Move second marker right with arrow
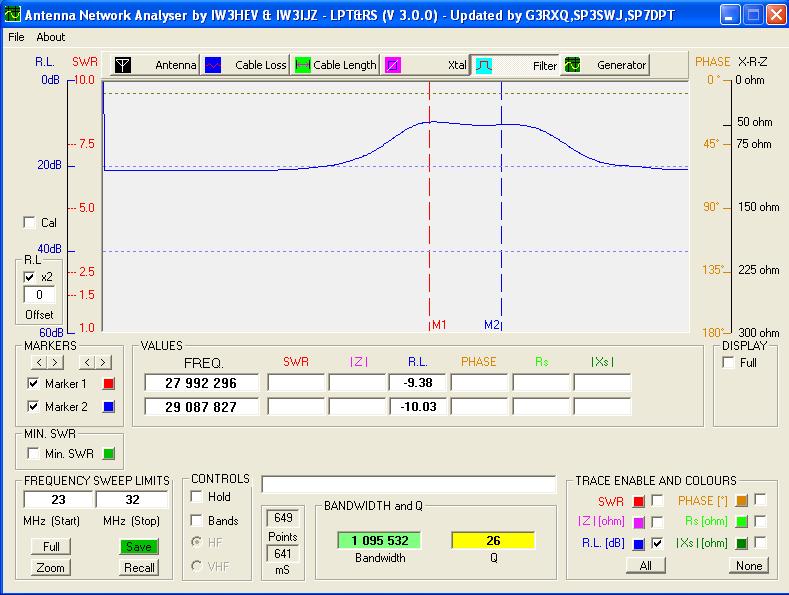The width and height of the screenshot is (789, 595). point(103,362)
